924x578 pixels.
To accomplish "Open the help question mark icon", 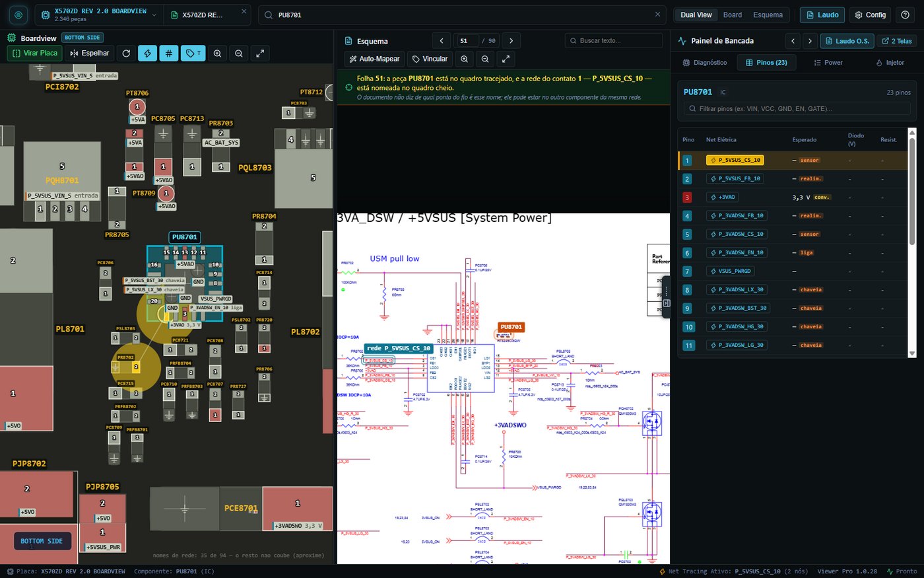I will [906, 15].
